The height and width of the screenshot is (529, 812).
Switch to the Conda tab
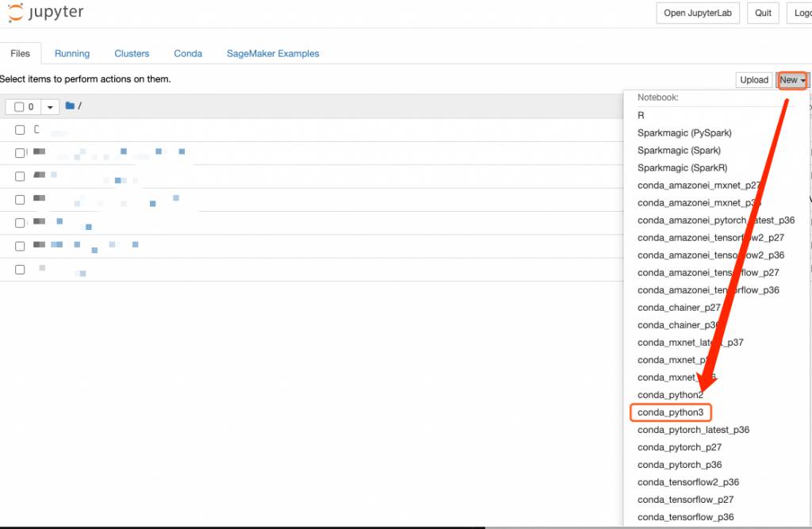point(188,53)
